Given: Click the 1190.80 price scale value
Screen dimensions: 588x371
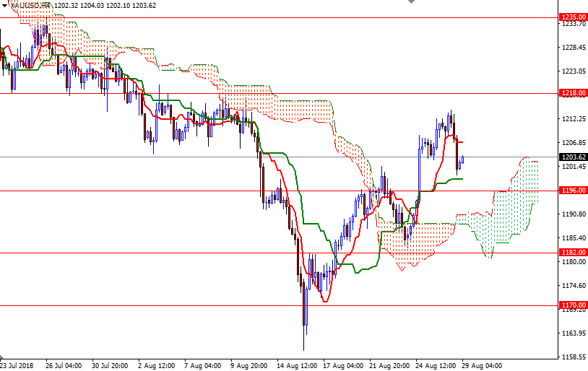Looking at the screenshot, I should point(572,214).
